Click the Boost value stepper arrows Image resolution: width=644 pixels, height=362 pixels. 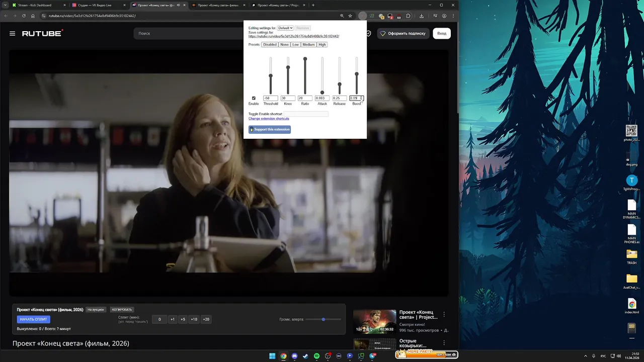pyautogui.click(x=361, y=98)
